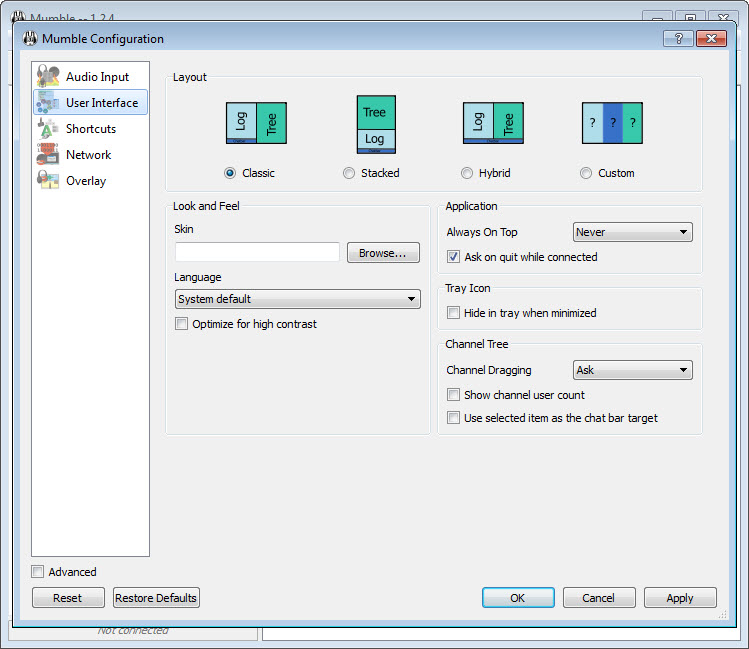Click the Hybrid layout preview image
Viewport: 749px width, 649px height.
click(493, 123)
